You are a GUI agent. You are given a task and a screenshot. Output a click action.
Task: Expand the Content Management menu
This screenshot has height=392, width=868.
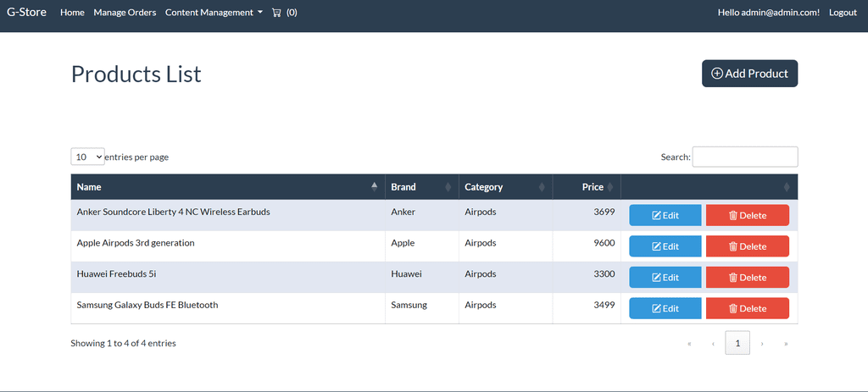point(214,13)
